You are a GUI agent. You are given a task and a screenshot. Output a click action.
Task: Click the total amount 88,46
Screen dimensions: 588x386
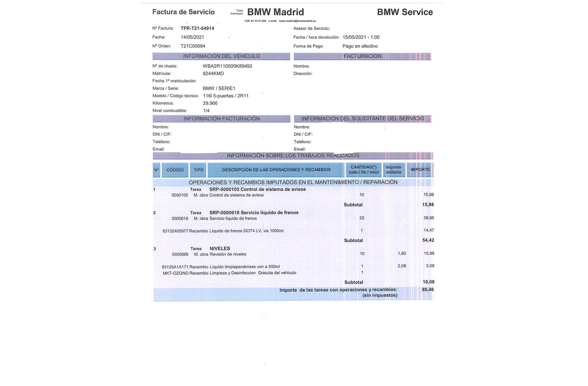coord(428,289)
